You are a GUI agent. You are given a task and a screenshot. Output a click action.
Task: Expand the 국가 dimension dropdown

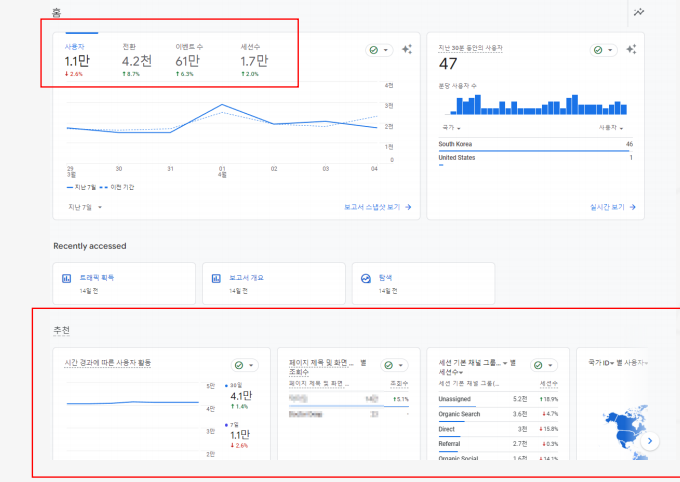click(x=451, y=128)
